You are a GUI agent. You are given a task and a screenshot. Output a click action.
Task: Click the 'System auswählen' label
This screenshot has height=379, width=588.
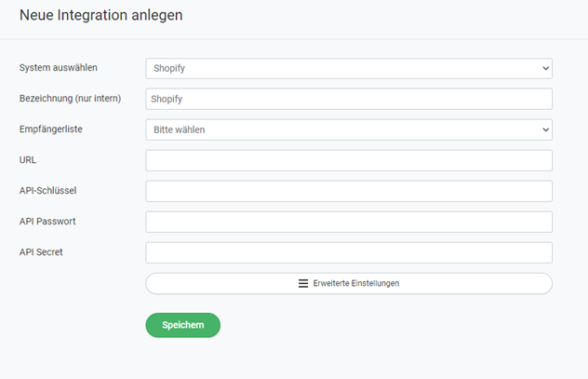point(59,68)
